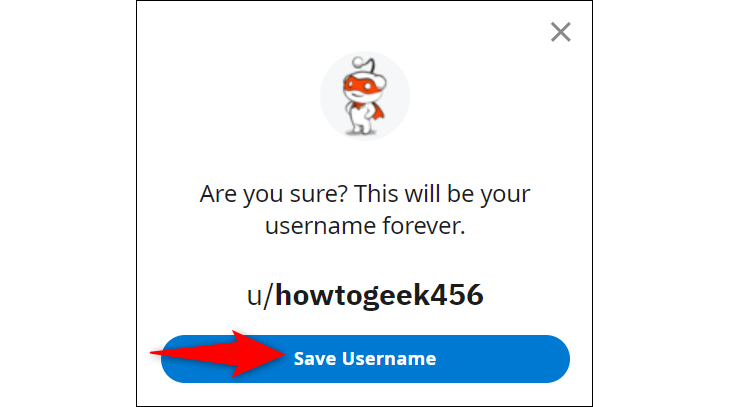
Task: Select the u/howtogeek456 username text
Action: [365, 295]
